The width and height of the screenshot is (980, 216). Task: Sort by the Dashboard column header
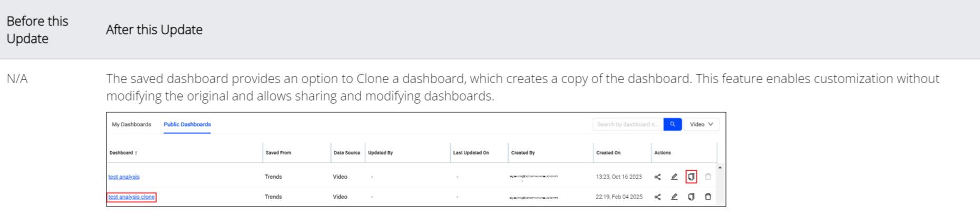(123, 153)
